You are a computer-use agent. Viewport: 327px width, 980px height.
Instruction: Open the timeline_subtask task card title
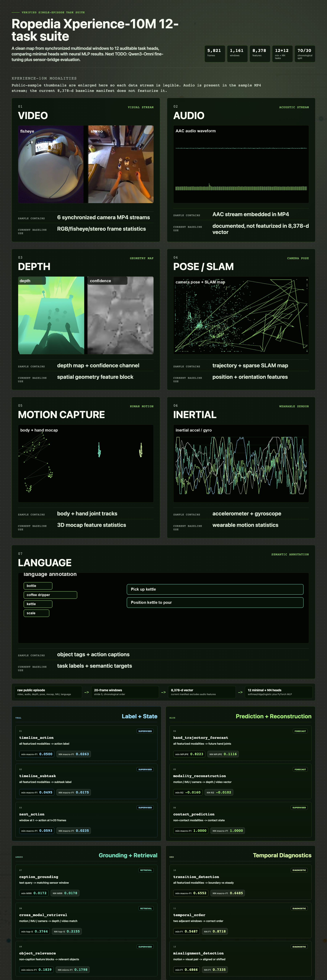pyautogui.click(x=38, y=776)
